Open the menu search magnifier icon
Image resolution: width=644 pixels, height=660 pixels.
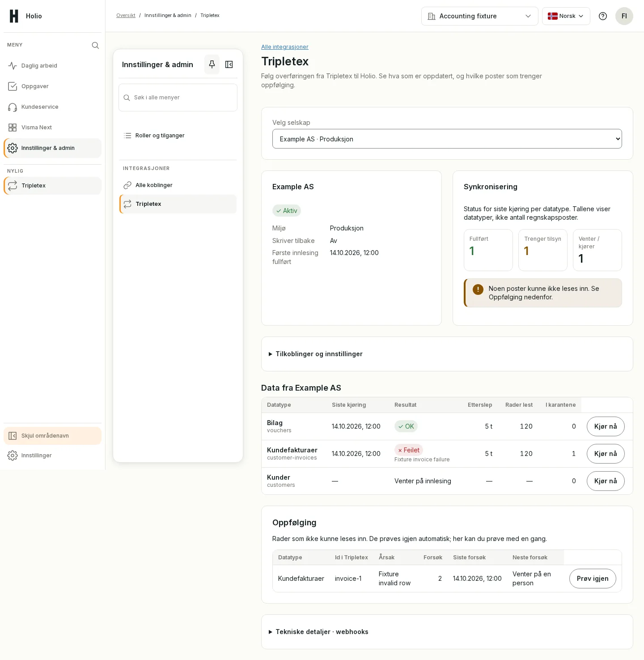(x=95, y=45)
